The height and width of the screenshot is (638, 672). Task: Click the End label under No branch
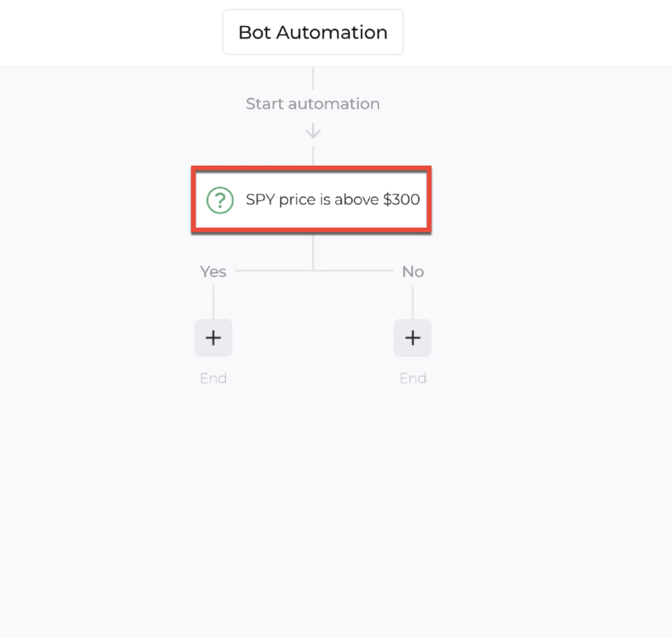[x=413, y=378]
